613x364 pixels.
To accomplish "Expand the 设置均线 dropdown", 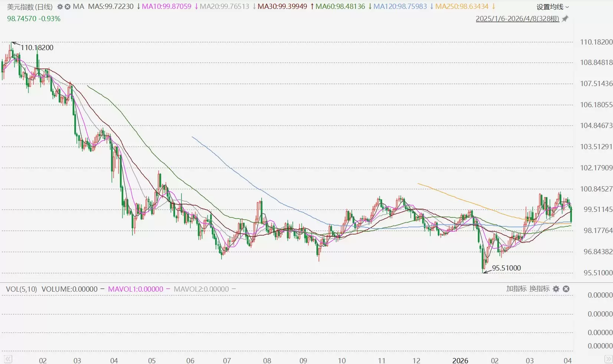I will point(553,7).
